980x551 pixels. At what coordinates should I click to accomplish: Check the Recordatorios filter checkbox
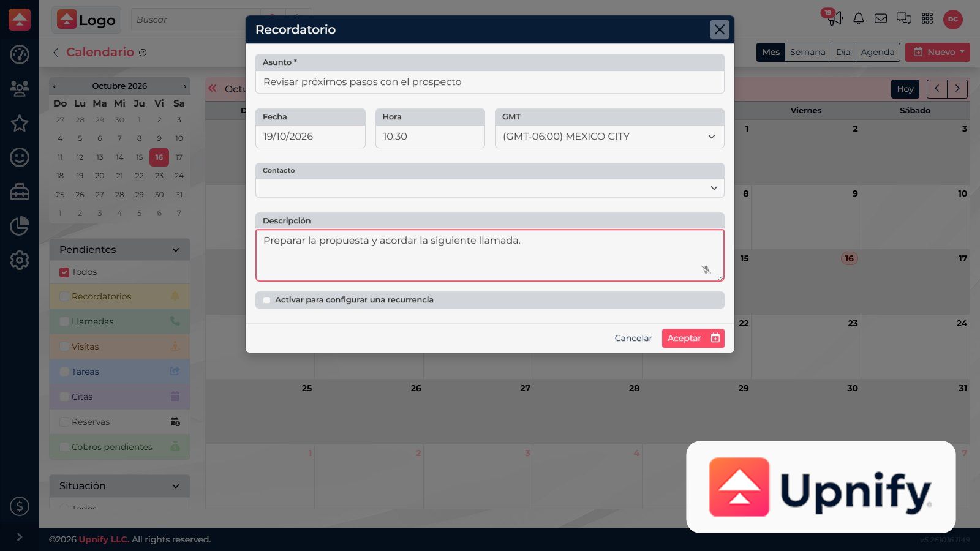pos(64,296)
